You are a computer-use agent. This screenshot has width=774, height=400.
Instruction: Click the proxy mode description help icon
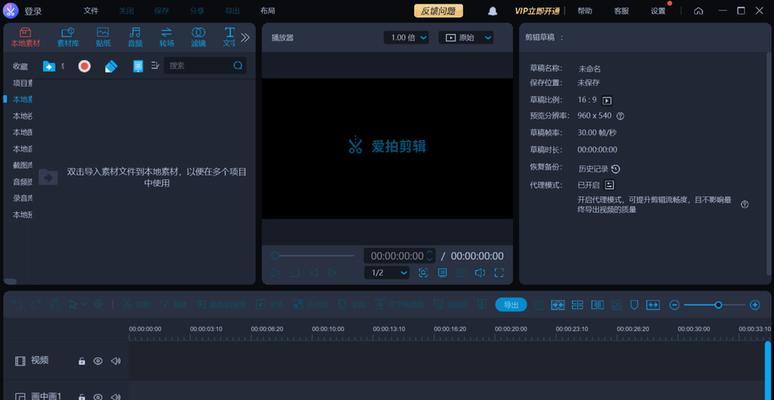coord(744,204)
